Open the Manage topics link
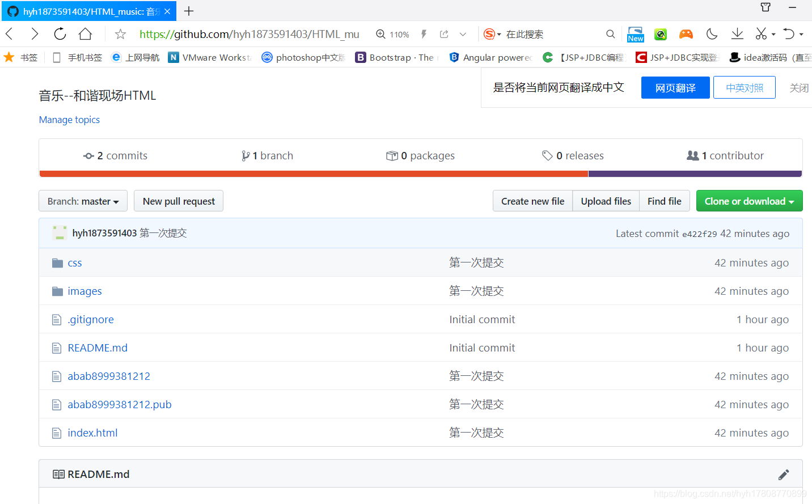Image resolution: width=812 pixels, height=504 pixels. (x=69, y=120)
